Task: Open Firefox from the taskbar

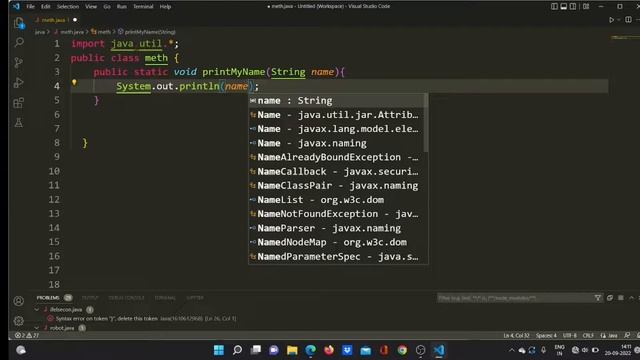Action: [329, 350]
